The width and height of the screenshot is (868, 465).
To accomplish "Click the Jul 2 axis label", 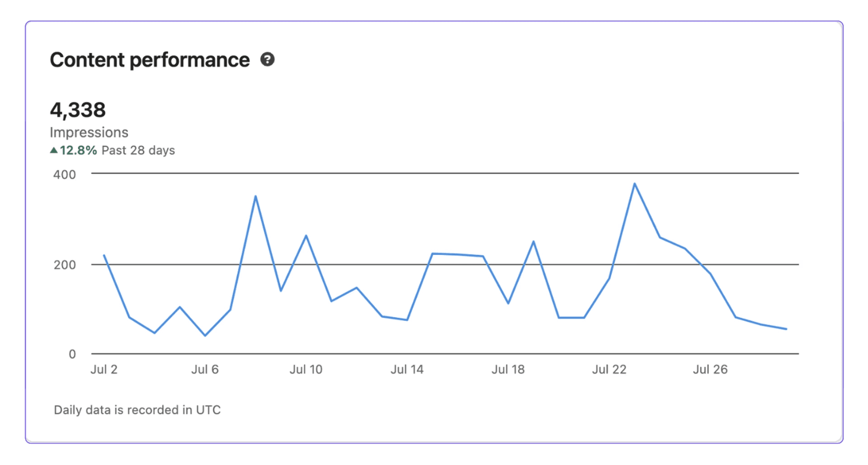I will 104,369.
